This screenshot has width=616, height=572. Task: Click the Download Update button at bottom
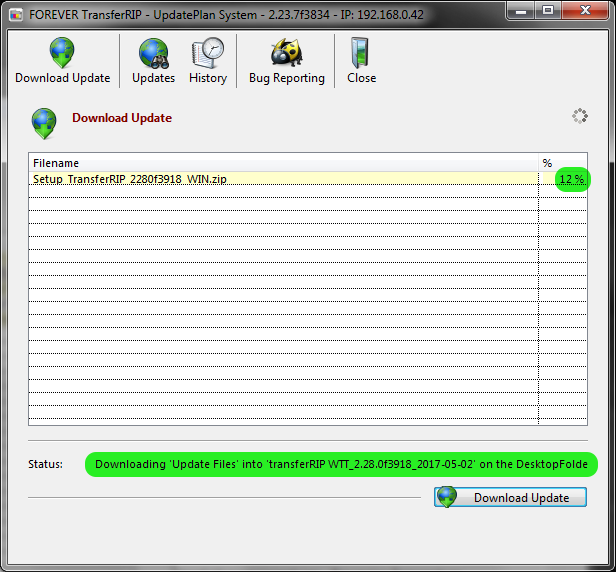pos(510,497)
